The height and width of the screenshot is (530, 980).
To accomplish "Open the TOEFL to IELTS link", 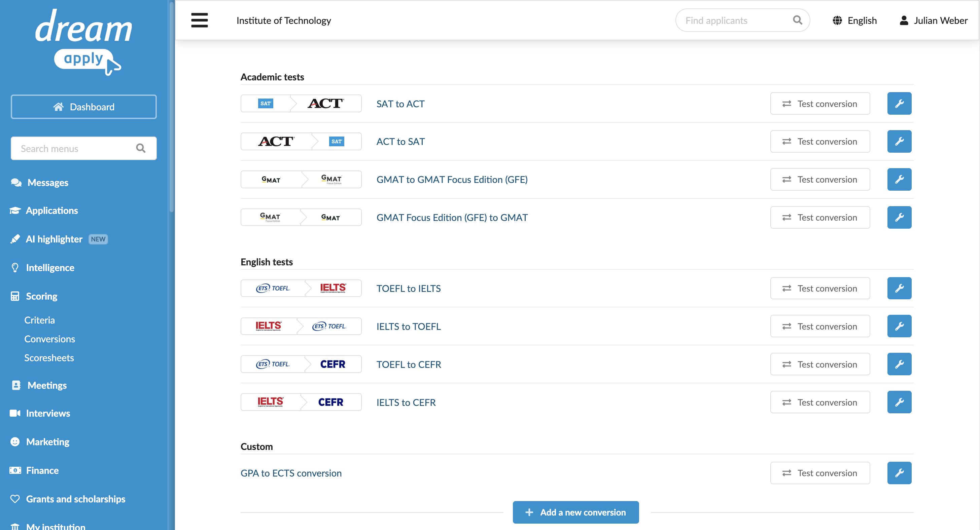I will point(408,289).
